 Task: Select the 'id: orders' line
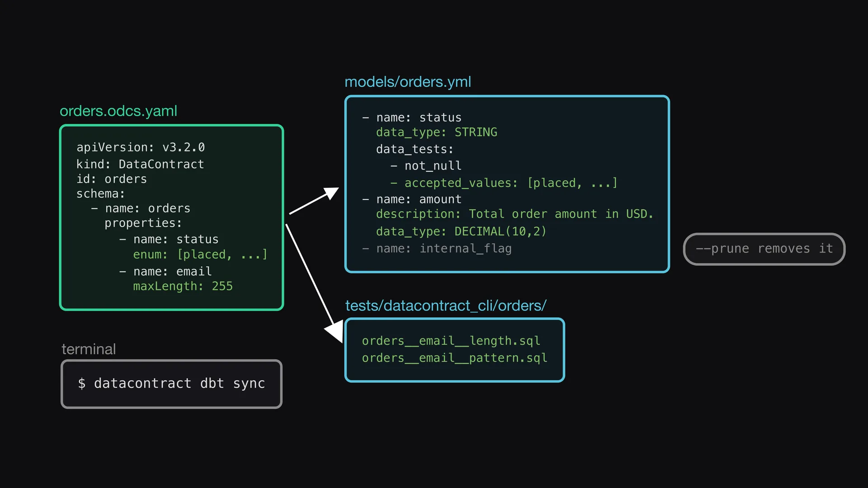[x=112, y=179]
